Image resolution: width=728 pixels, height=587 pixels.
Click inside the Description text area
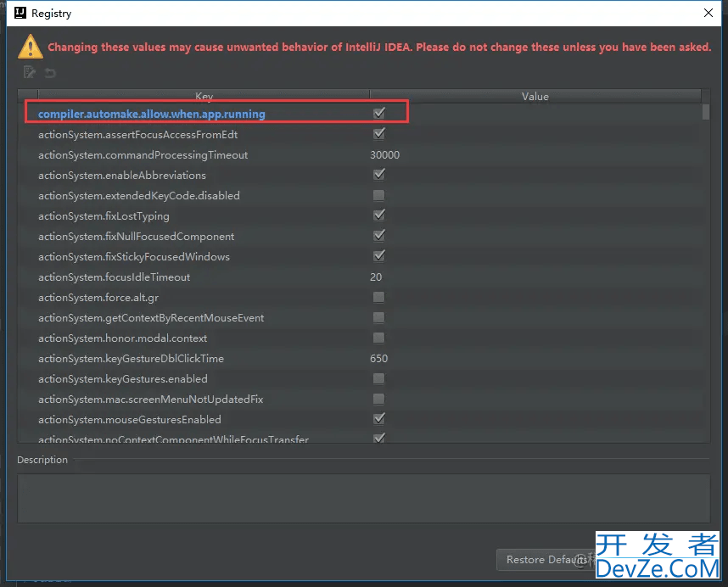[x=363, y=499]
